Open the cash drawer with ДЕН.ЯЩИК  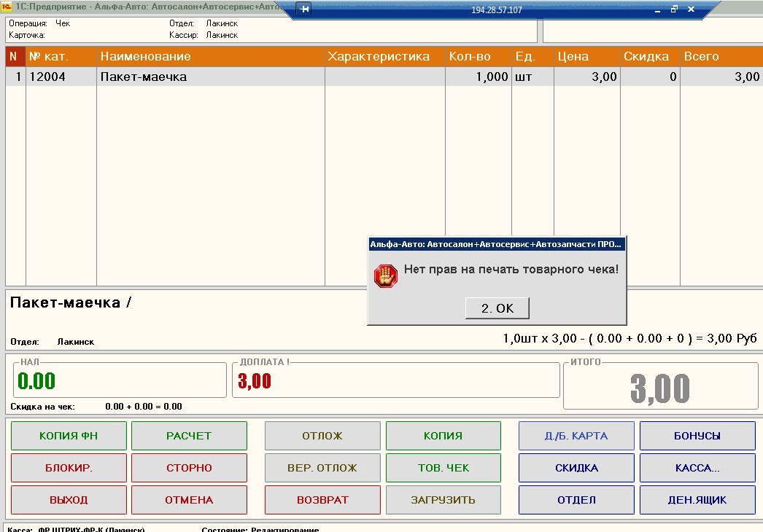pyautogui.click(x=697, y=500)
